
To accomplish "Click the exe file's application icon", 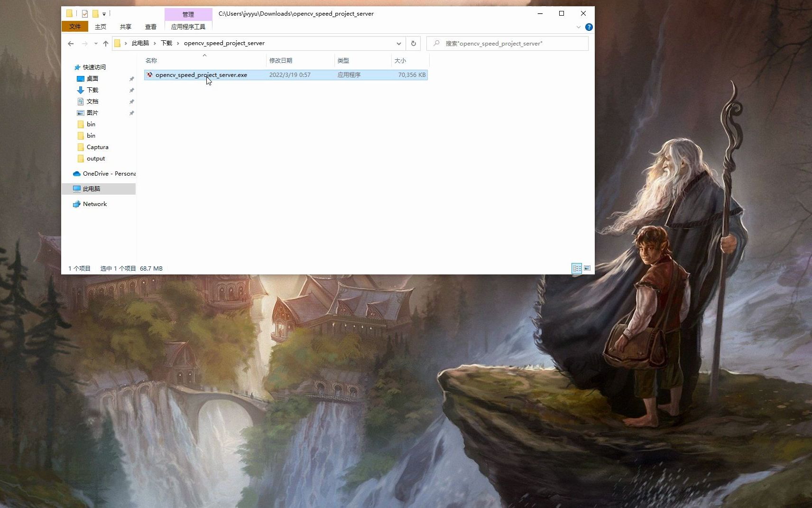I will (150, 75).
